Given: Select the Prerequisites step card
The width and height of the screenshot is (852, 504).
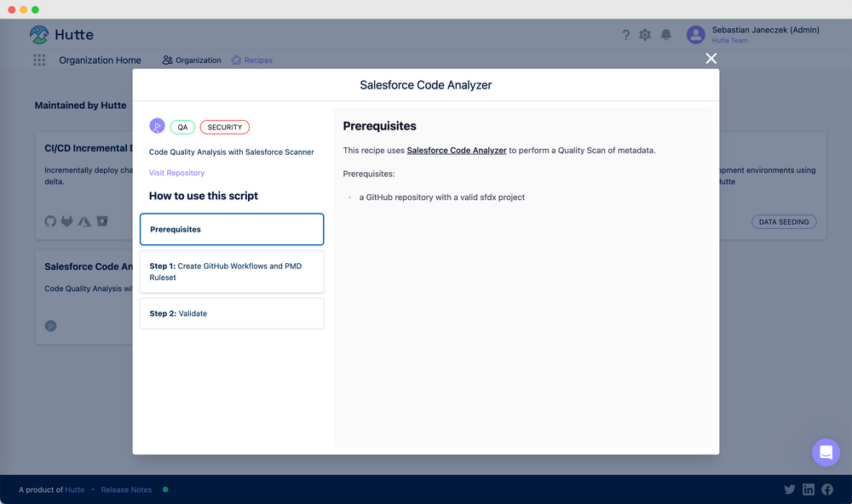Looking at the screenshot, I should tap(232, 229).
